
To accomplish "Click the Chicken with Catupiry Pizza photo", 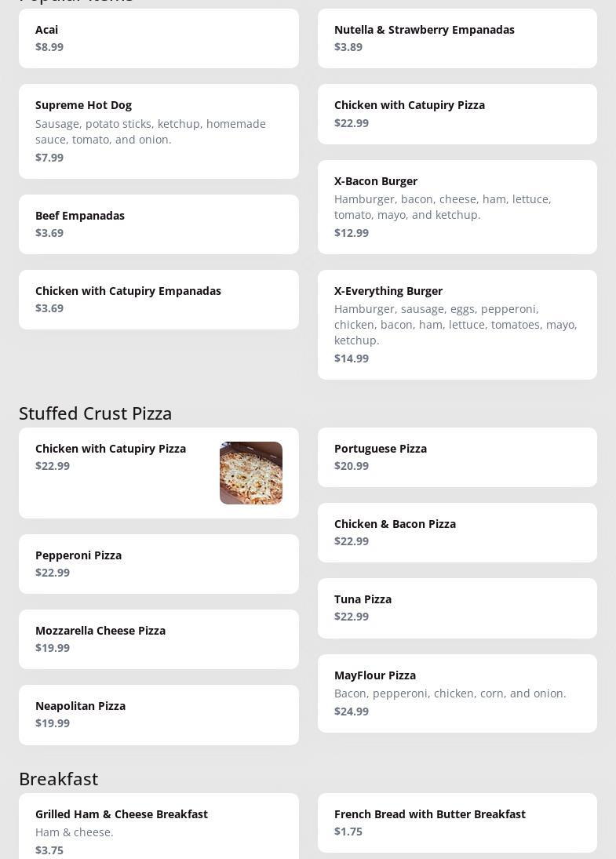I will coord(251,473).
